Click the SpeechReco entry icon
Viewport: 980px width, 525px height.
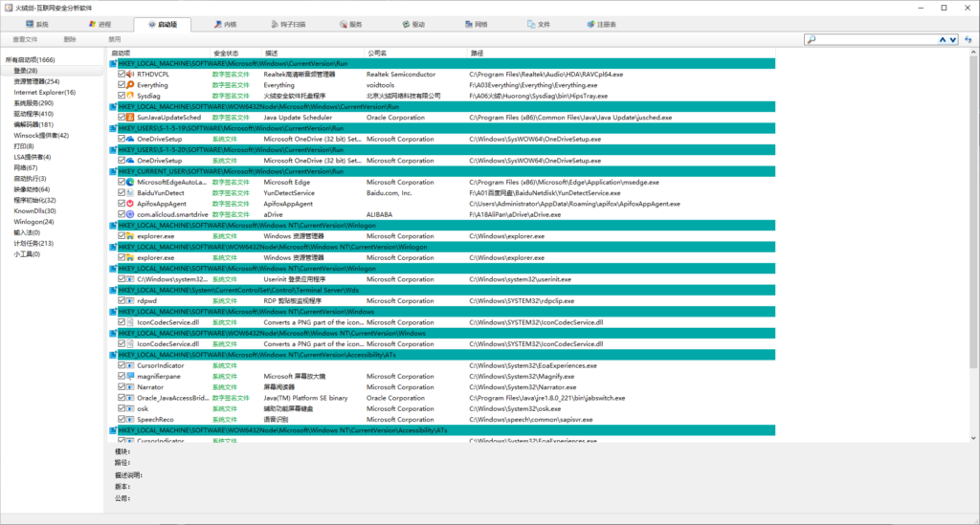coord(130,420)
